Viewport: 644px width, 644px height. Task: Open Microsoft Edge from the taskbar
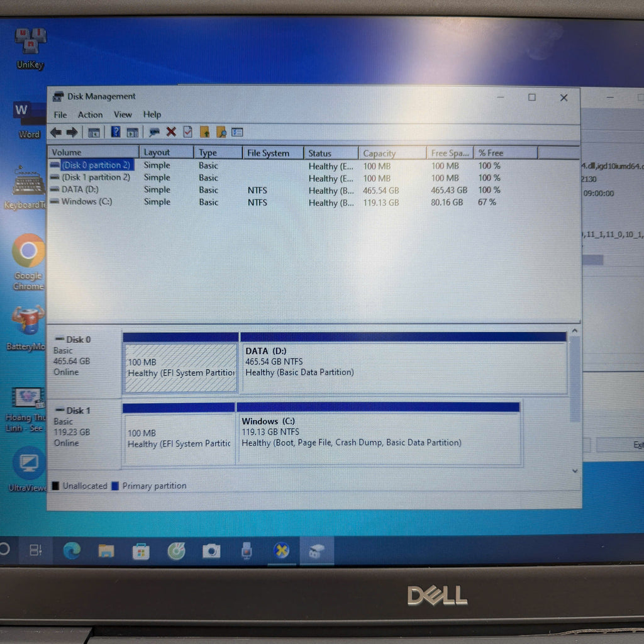pos(72,551)
